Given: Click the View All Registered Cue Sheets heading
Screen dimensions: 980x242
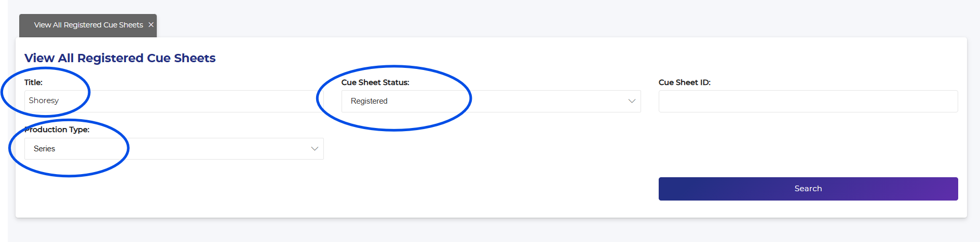Looking at the screenshot, I should point(120,58).
